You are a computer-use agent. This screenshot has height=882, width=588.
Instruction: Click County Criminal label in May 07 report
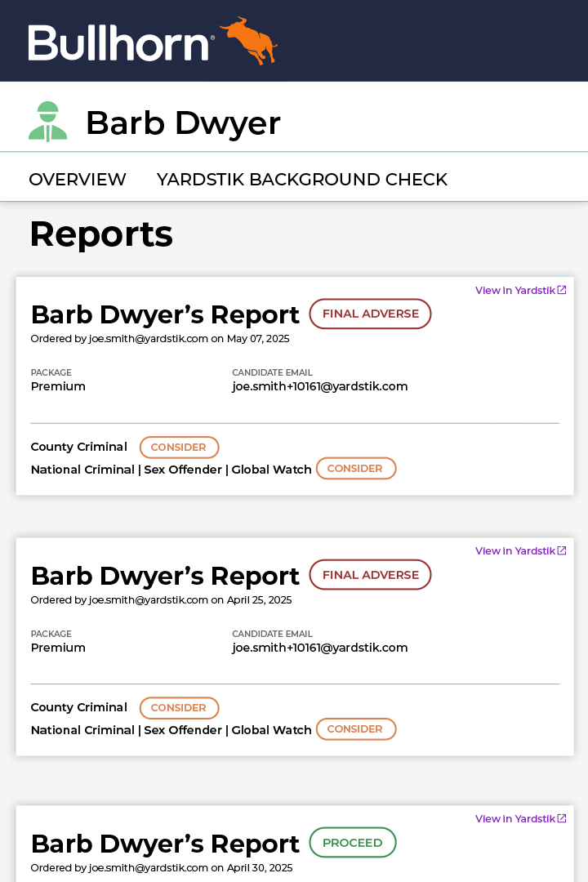78,447
